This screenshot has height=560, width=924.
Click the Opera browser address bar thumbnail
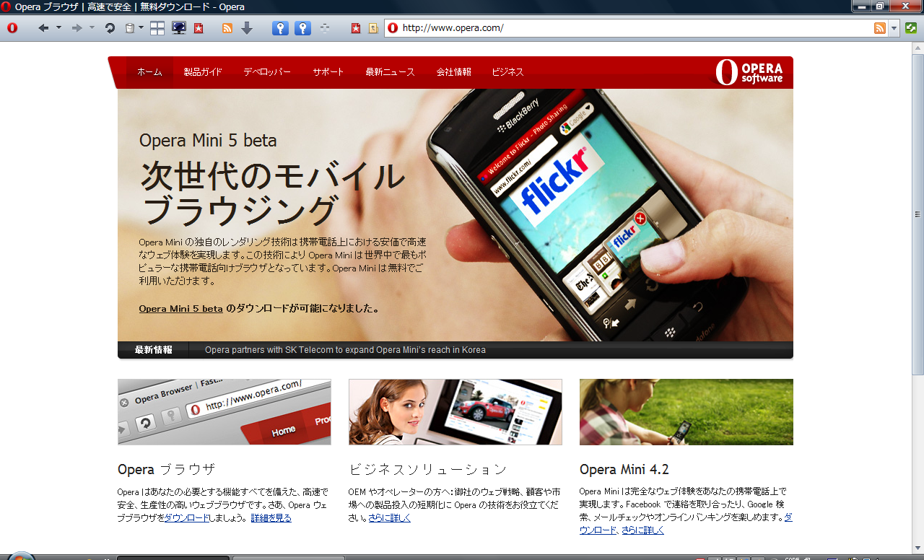[x=225, y=412]
